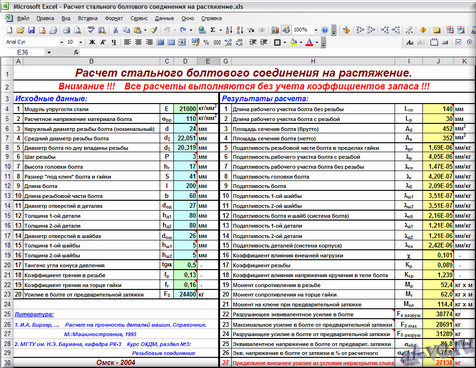Open the Chart Wizard icon
The width and height of the screenshot is (476, 368).
pyautogui.click(x=275, y=30)
